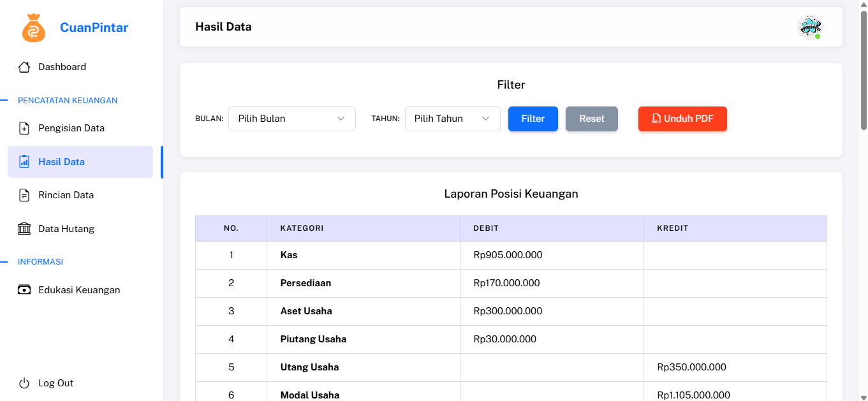The image size is (868, 401).
Task: Navigate to Rincian Data
Action: pos(66,195)
